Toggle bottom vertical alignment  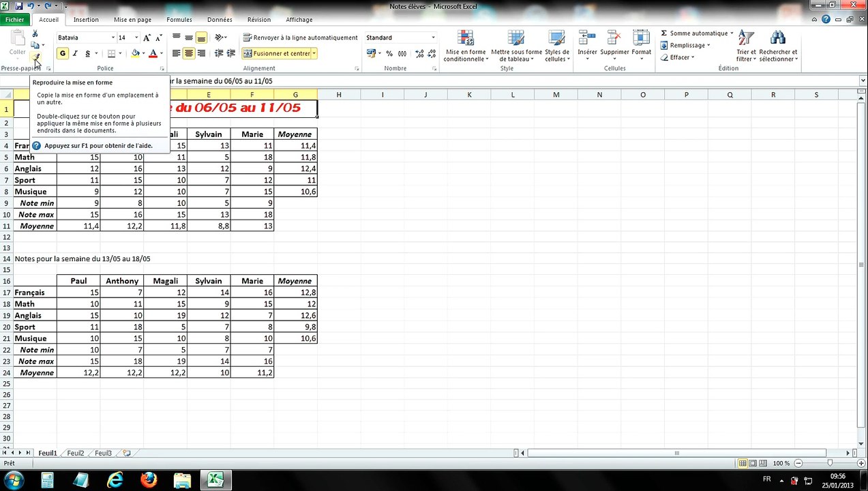(201, 38)
